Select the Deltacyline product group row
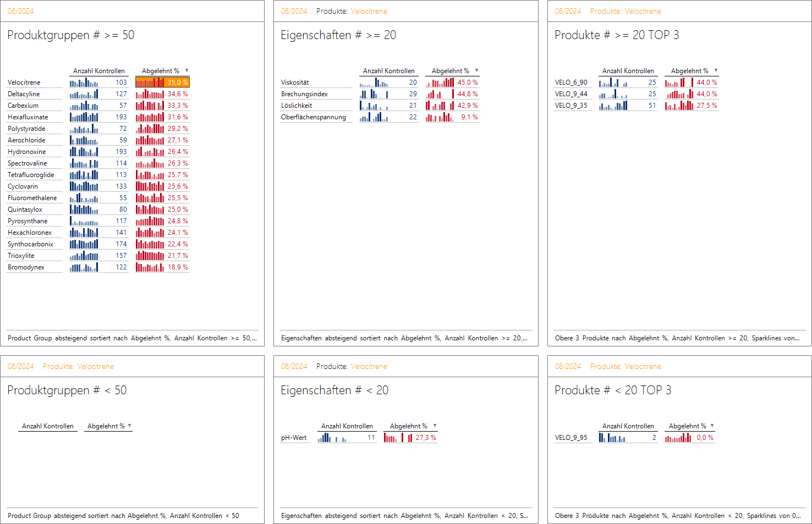Screen dimensions: 812x524 pyautogui.click(x=24, y=94)
